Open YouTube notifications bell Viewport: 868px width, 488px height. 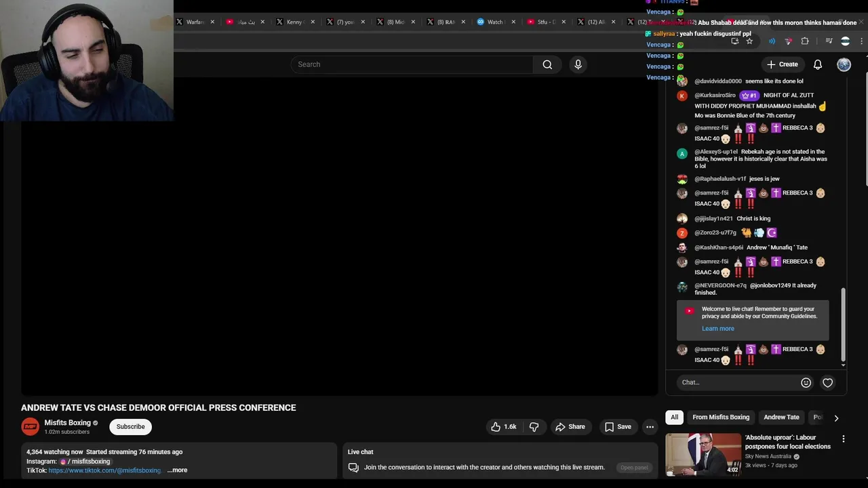(818, 64)
